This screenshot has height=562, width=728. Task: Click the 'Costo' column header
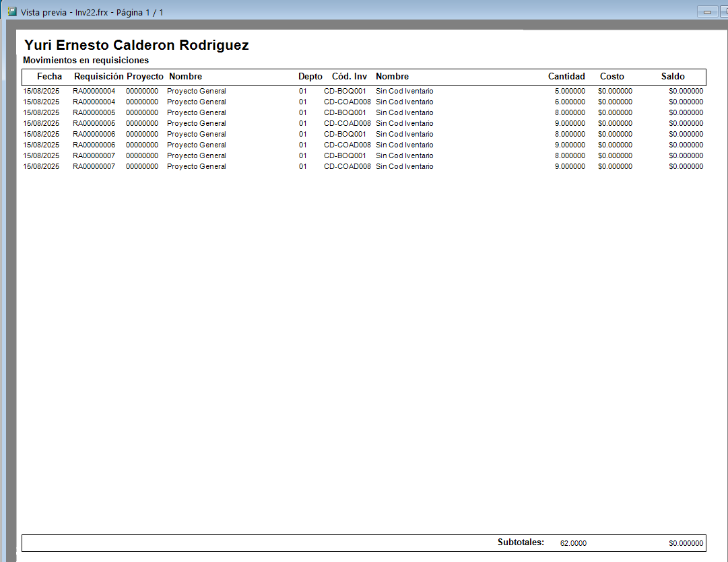pyautogui.click(x=612, y=77)
